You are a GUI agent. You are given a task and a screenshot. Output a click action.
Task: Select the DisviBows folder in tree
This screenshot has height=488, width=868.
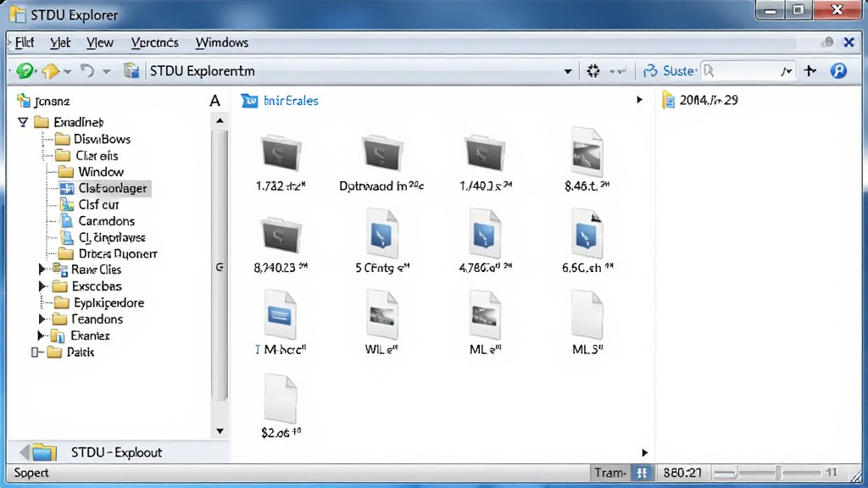(93, 139)
